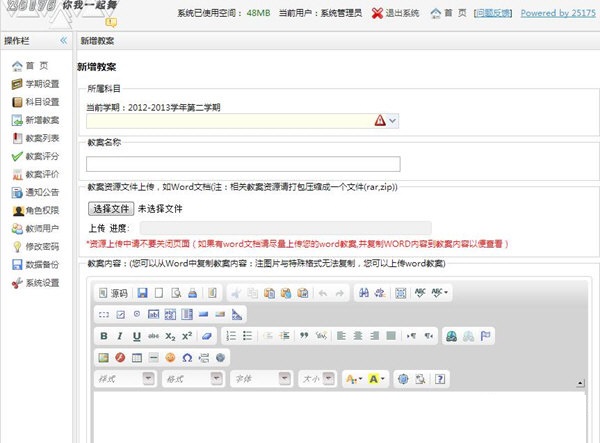Insert a special character (Omega)
The width and height of the screenshot is (600, 443).
point(187,358)
